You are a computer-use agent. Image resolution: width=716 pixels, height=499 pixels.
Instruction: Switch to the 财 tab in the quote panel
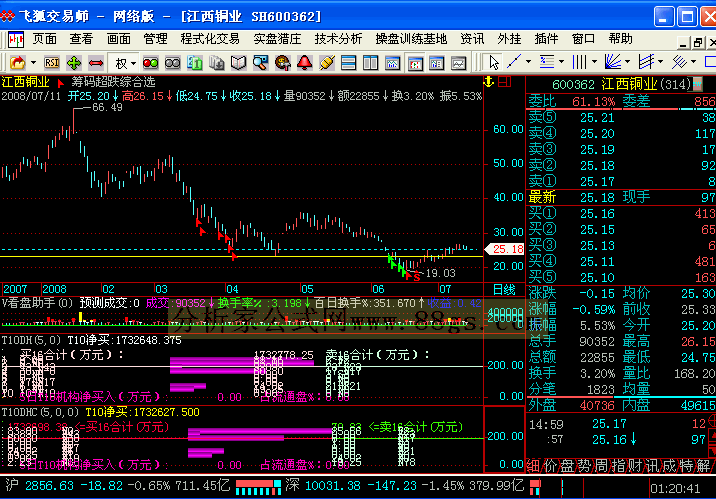[x=635, y=466]
